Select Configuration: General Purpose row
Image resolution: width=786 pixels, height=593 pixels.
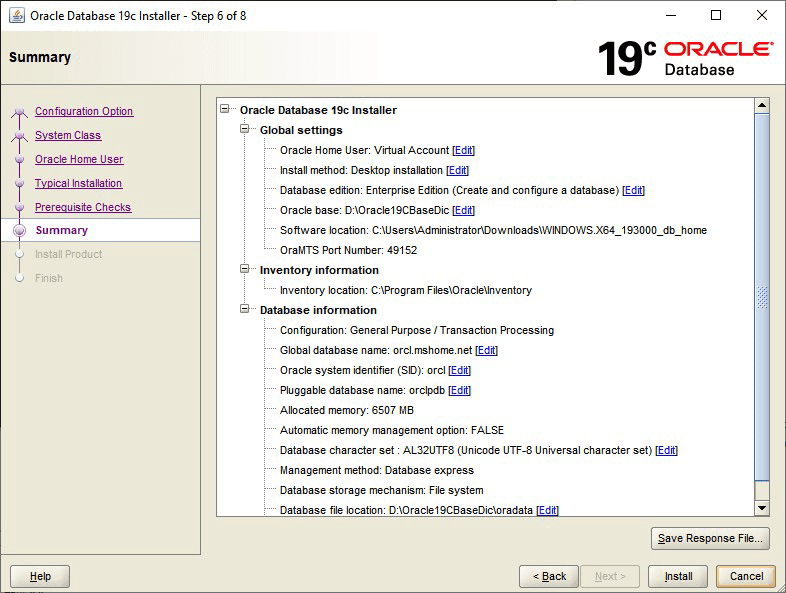pyautogui.click(x=417, y=330)
